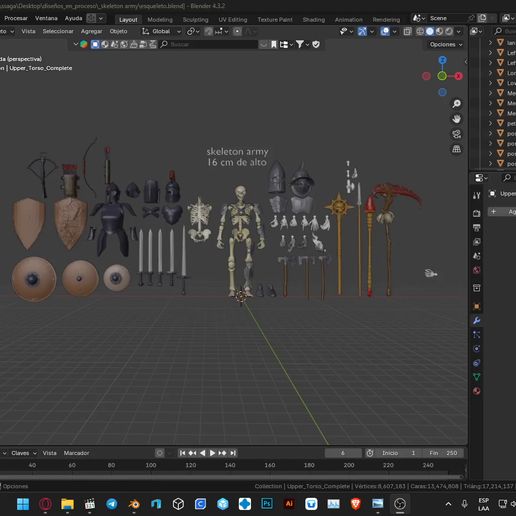Open the asset filter funnel dropdown
This screenshot has width=516, height=516.
click(x=302, y=44)
